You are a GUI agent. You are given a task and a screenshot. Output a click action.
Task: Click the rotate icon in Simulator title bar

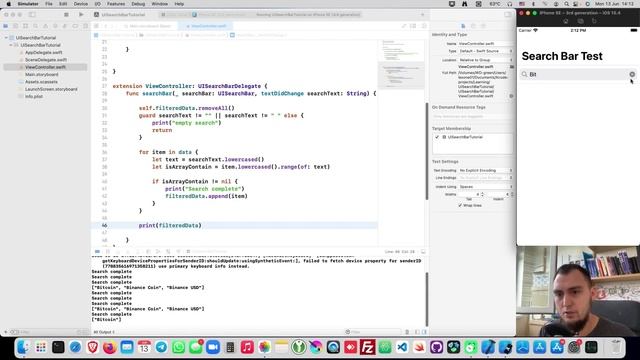coord(594,21)
